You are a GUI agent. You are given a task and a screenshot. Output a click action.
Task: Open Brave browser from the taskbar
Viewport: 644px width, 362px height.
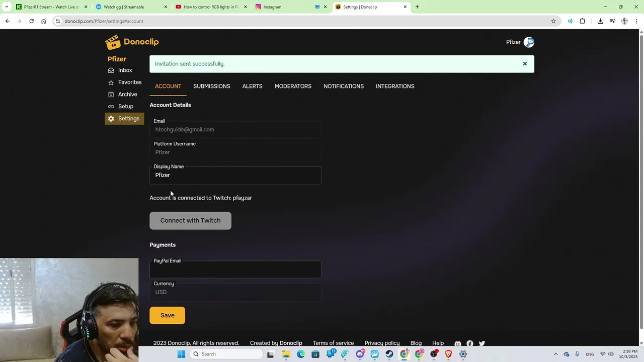point(448,354)
